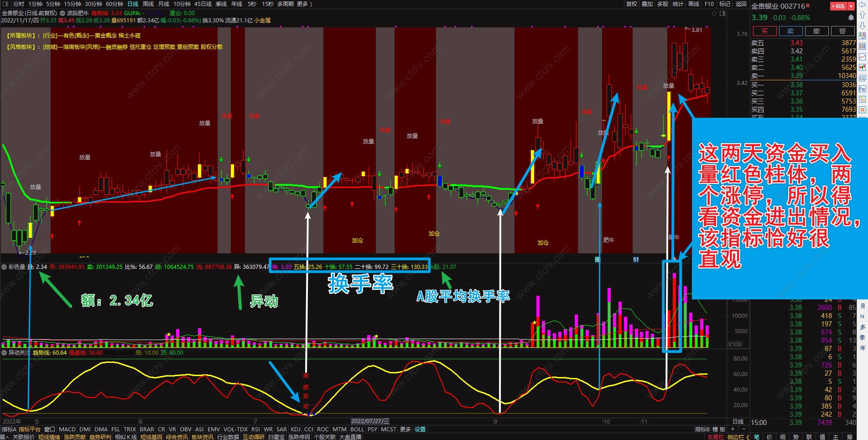Open the 短线情绪 bottom tab
Viewport: 868px width, 440px height.
[x=49, y=437]
